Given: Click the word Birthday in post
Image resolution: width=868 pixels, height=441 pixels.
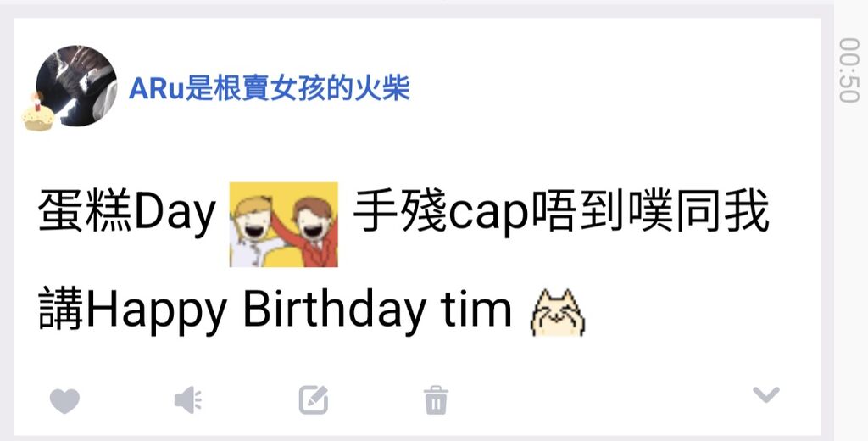Looking at the screenshot, I should 334,310.
